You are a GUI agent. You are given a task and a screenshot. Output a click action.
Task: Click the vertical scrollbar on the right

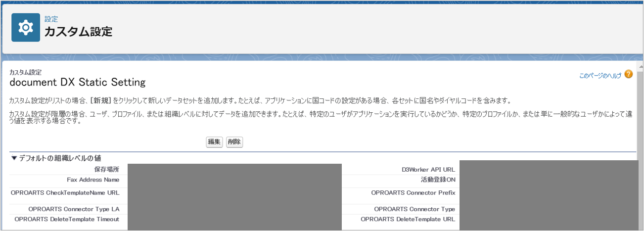[x=640, y=148]
